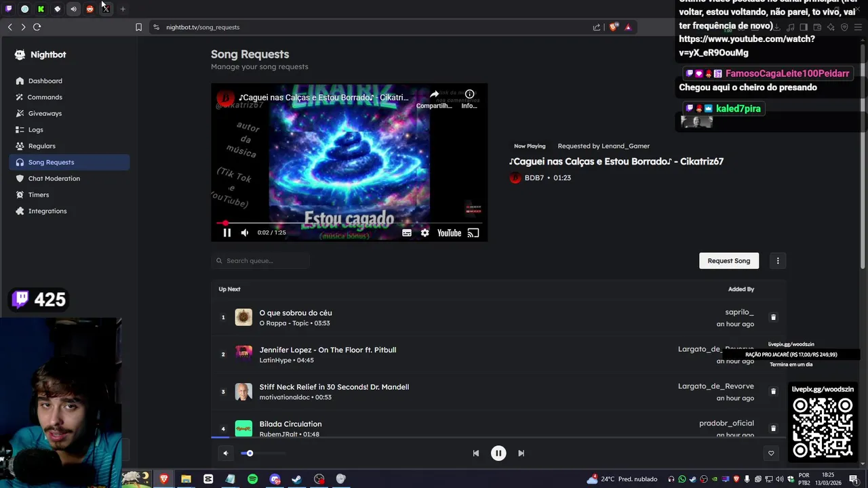Open Brave Shields lion icon
The image size is (868, 488).
[614, 27]
